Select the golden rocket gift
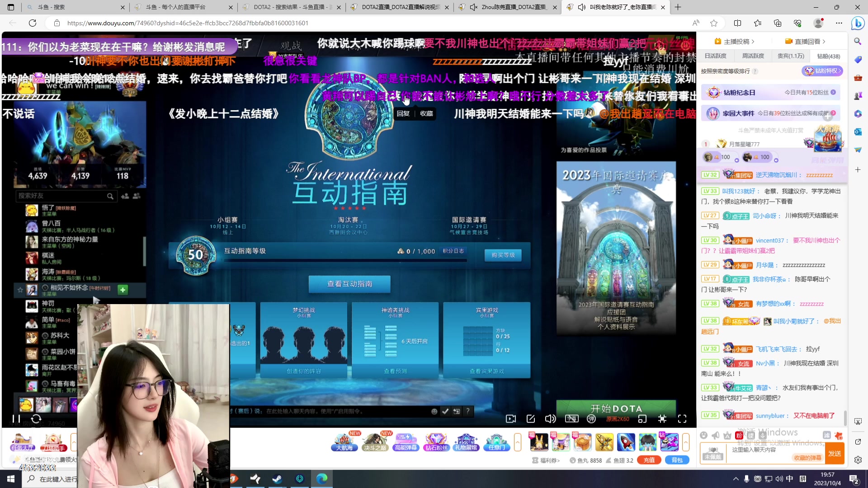The height and width of the screenshot is (488, 868). (604, 442)
